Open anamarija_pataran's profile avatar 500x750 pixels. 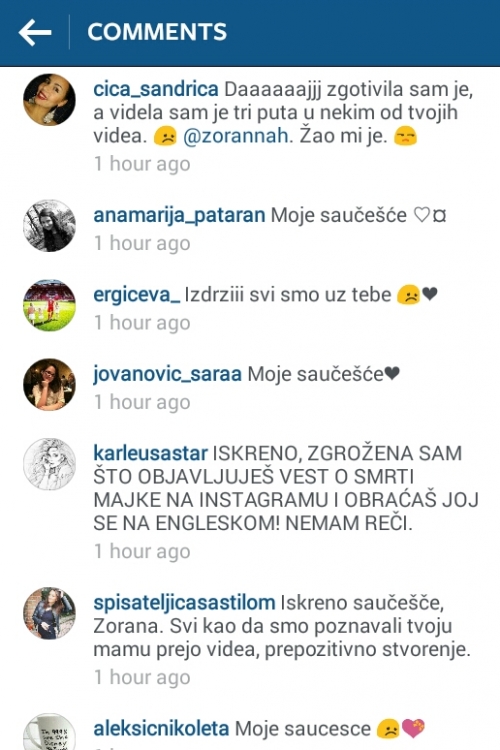point(49,226)
